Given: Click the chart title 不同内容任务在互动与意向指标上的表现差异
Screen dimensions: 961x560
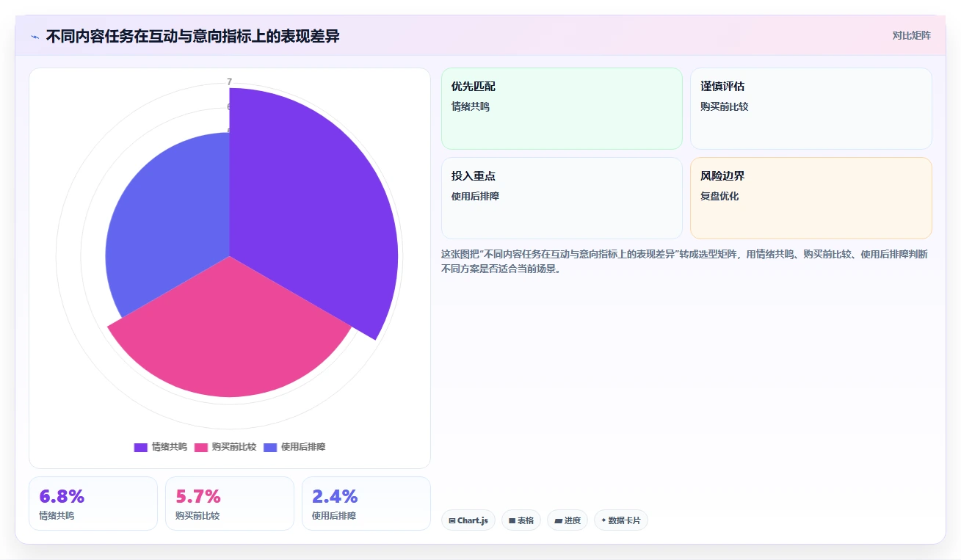Looking at the screenshot, I should [193, 36].
